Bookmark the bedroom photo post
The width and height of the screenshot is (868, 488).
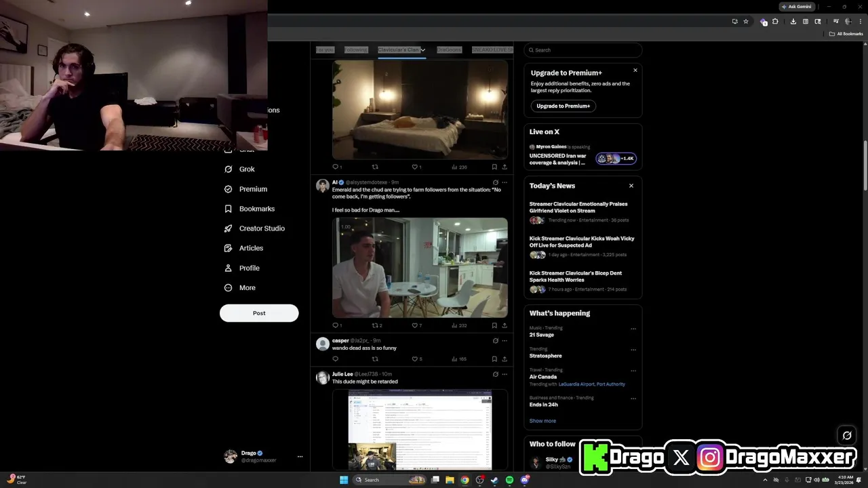coord(494,167)
